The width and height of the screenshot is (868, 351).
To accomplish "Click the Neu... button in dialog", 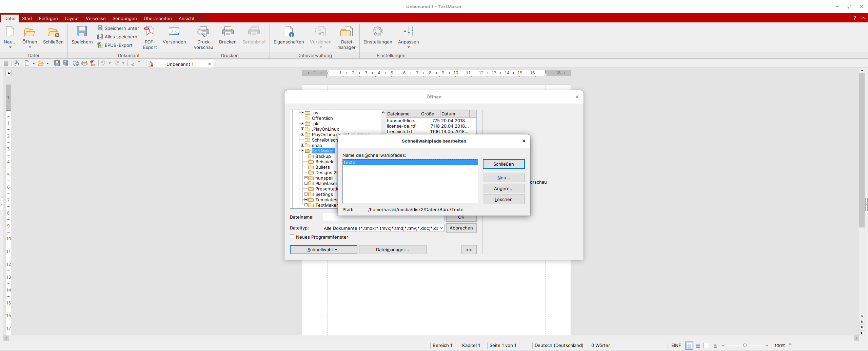I will point(504,178).
